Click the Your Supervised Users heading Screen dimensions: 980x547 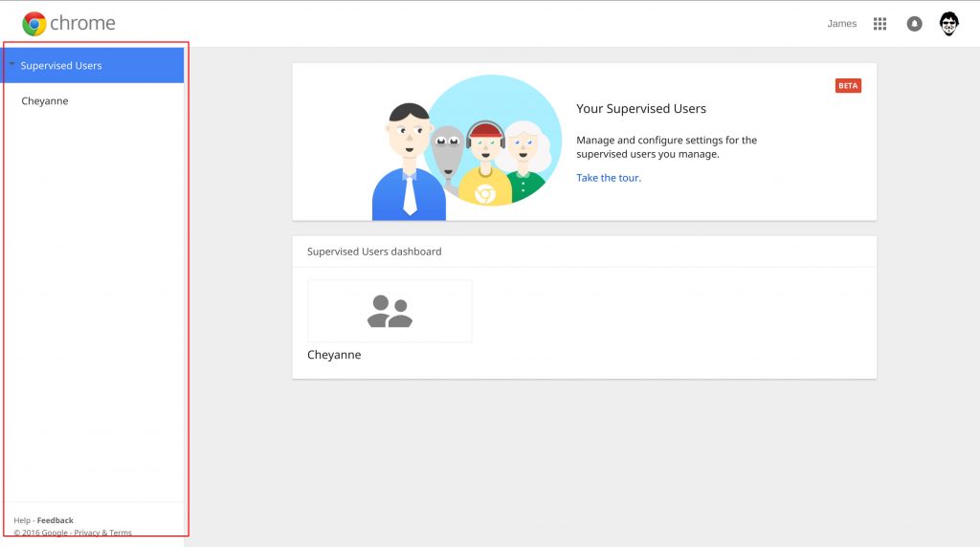pyautogui.click(x=640, y=109)
